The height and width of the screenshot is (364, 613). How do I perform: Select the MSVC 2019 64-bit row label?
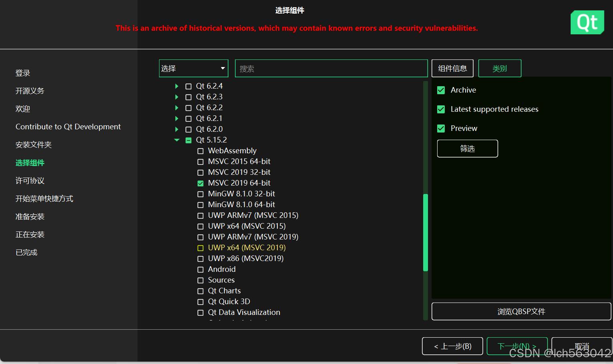pyautogui.click(x=239, y=183)
